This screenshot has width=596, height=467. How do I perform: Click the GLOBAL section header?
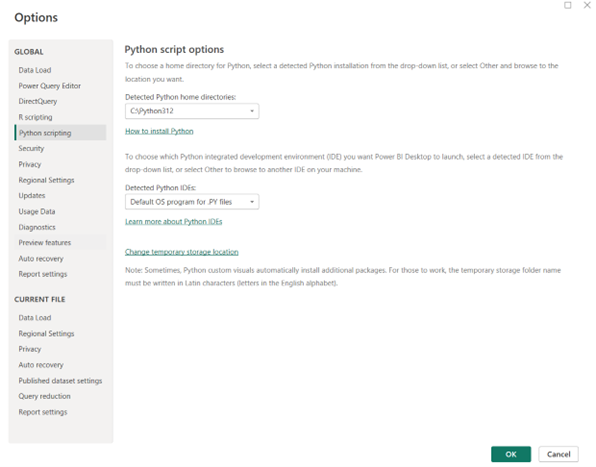(x=29, y=52)
